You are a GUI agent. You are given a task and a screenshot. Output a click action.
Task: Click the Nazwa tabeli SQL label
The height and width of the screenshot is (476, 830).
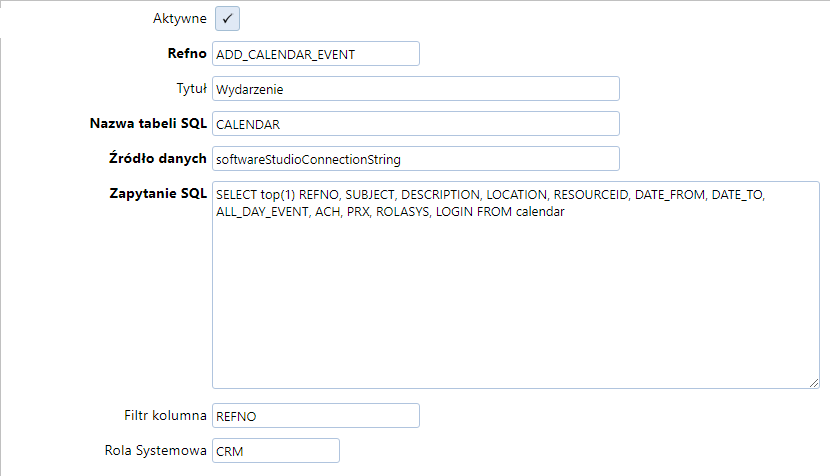tap(148, 123)
